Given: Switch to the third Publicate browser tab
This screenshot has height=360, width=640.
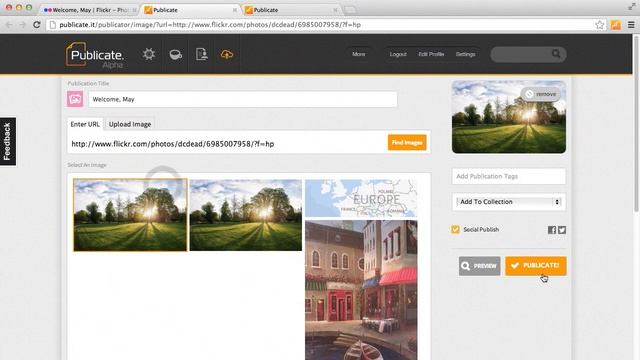Looking at the screenshot, I should tap(292, 10).
